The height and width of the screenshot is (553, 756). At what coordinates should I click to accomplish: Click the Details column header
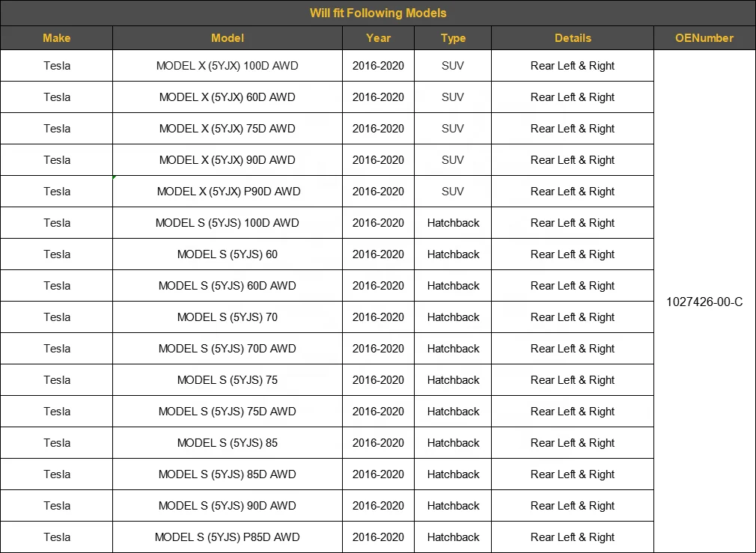click(x=573, y=38)
